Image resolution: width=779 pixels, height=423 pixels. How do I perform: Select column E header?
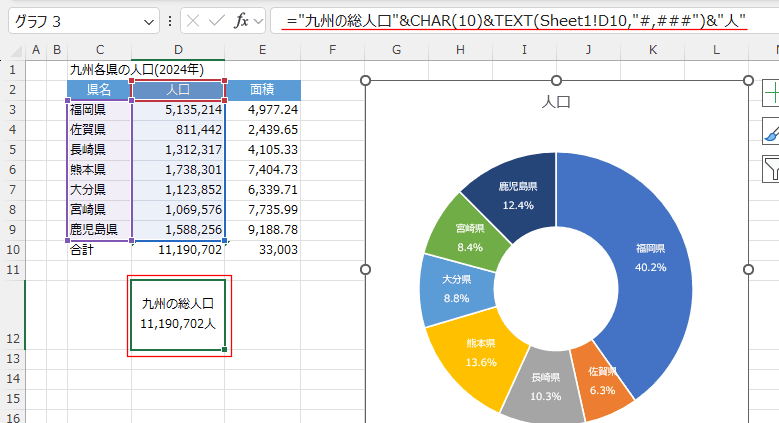coord(262,50)
